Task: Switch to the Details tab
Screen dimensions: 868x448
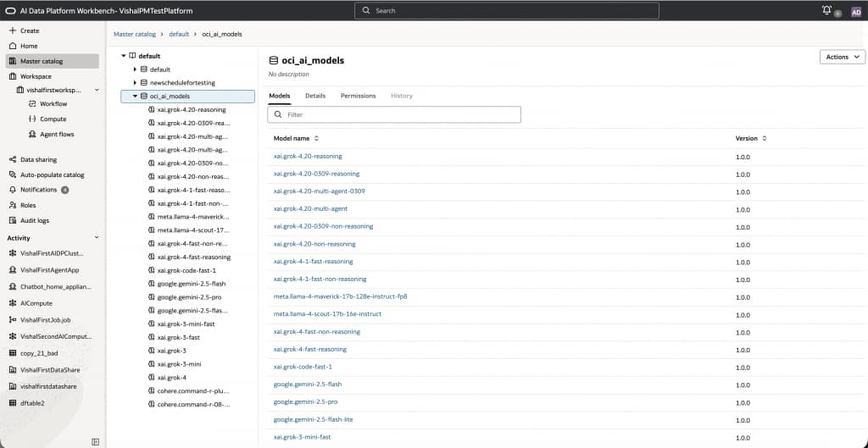Action: coord(315,96)
